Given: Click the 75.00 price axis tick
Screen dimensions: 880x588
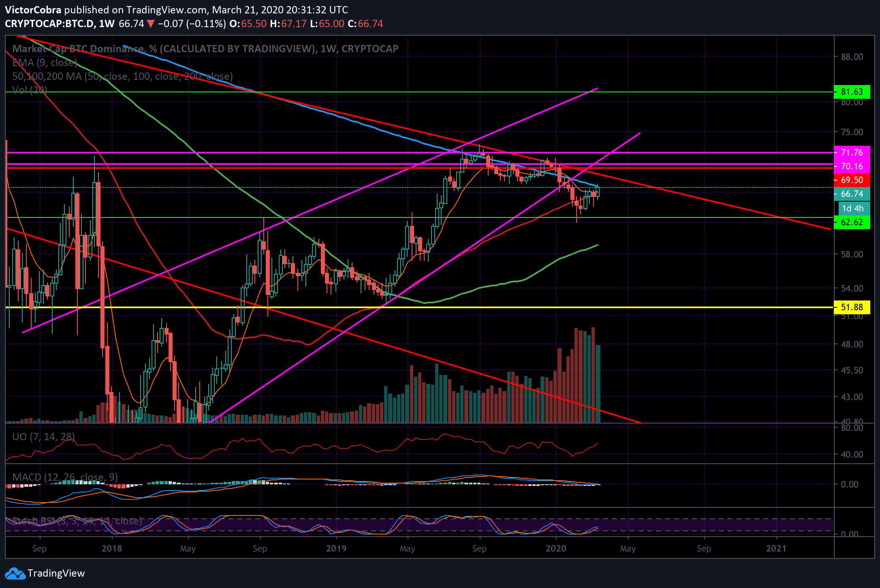Looking at the screenshot, I should 852,132.
